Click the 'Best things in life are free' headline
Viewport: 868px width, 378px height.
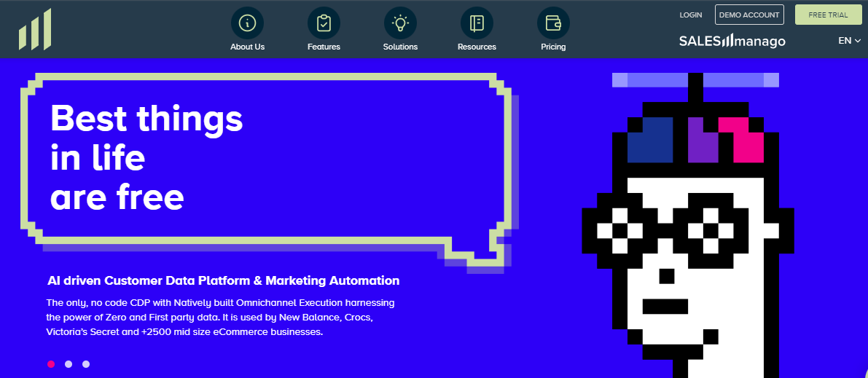(146, 158)
